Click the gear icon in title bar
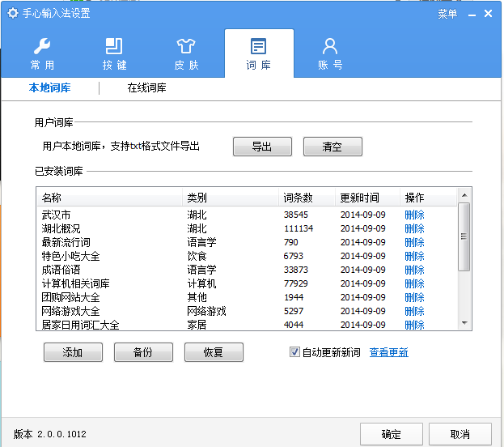Viewport: 504px width, 447px height. click(12, 14)
